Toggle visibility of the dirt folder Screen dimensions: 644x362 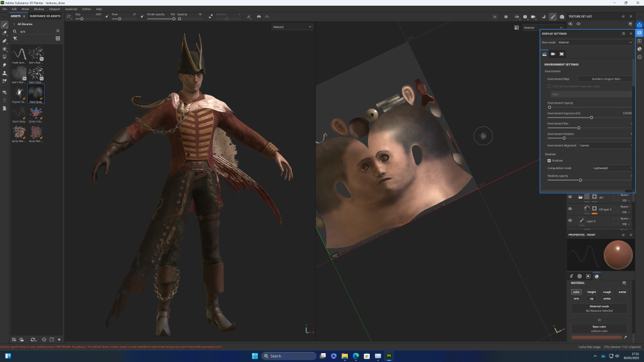coord(570,197)
